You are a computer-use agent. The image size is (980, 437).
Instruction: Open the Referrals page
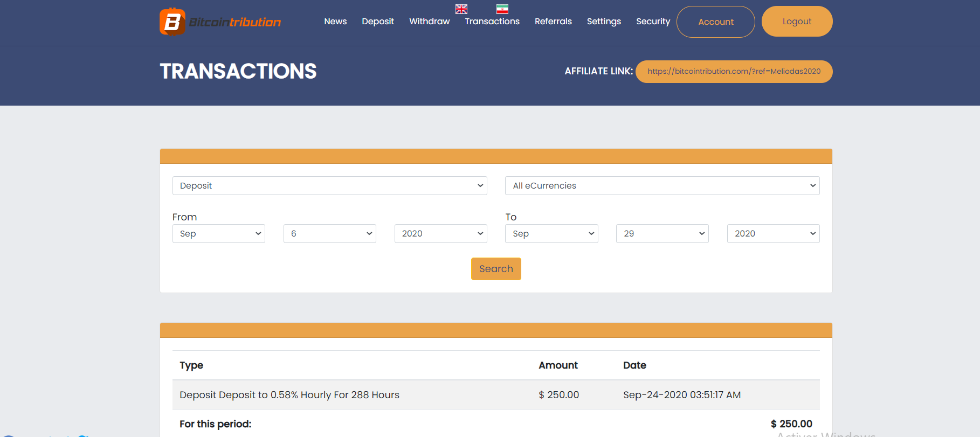[553, 22]
